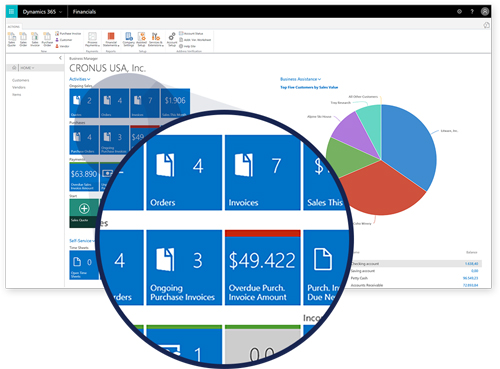
Task: Open Company Settings in the ribbon
Action: (129, 39)
